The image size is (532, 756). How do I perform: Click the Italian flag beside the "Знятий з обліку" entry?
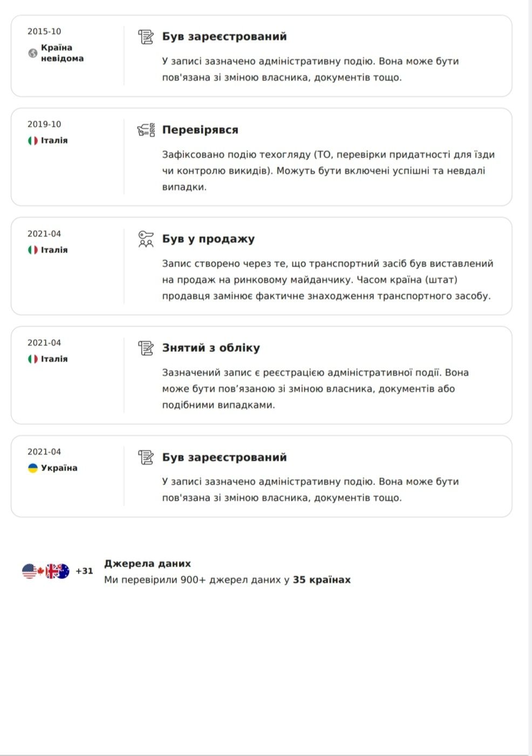33,359
